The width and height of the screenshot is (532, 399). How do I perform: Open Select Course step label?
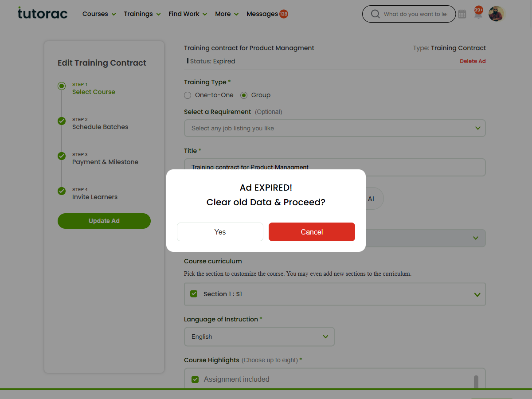coord(94,92)
